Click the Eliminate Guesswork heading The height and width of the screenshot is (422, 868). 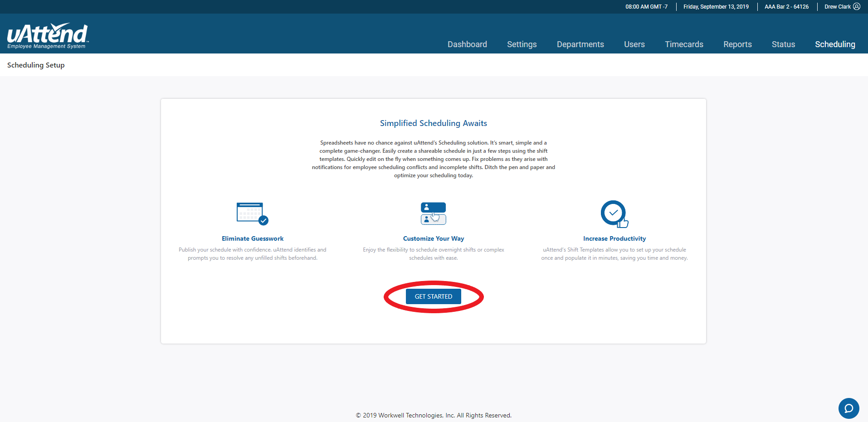(253, 238)
